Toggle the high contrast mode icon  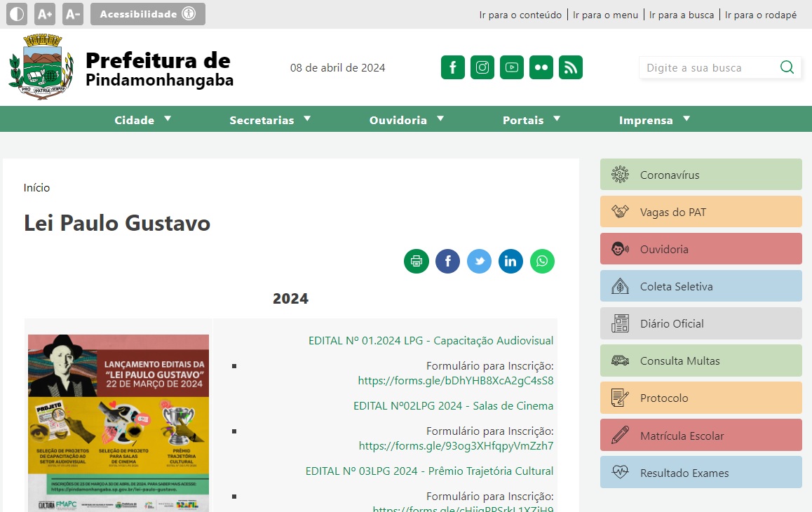click(x=18, y=14)
